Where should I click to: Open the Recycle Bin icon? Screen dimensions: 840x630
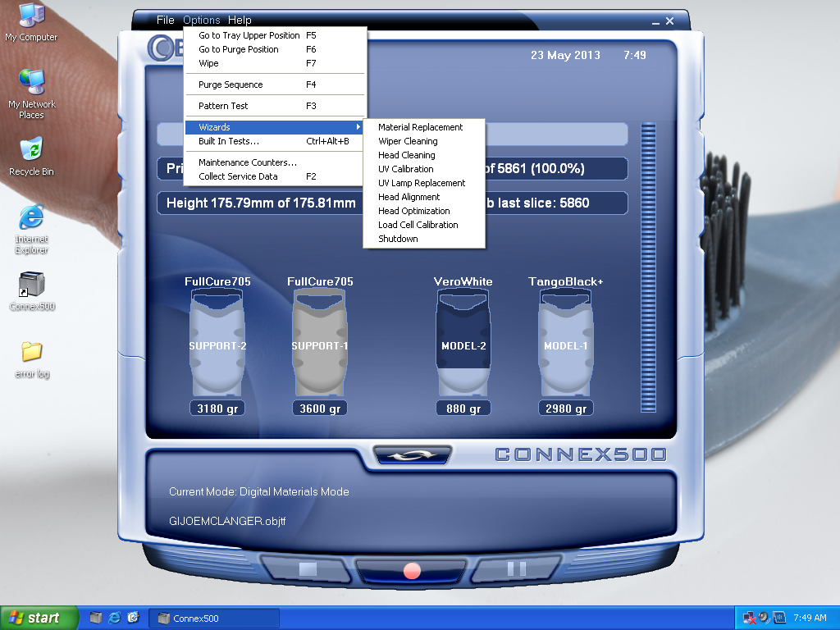coord(31,157)
